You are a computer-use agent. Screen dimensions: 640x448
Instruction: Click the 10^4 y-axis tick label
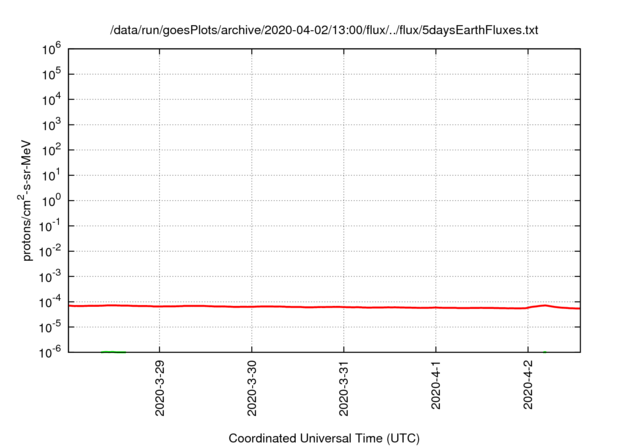(x=51, y=100)
